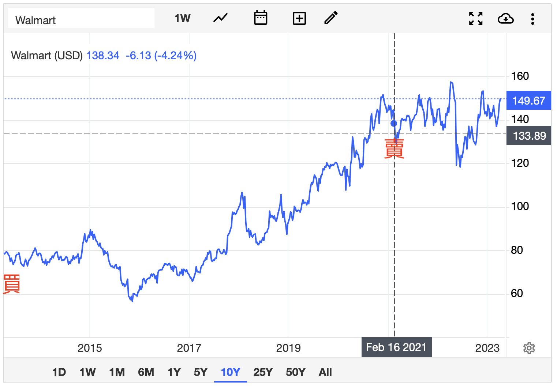Select the 1Y time range
The width and height of the screenshot is (557, 392).
(174, 372)
